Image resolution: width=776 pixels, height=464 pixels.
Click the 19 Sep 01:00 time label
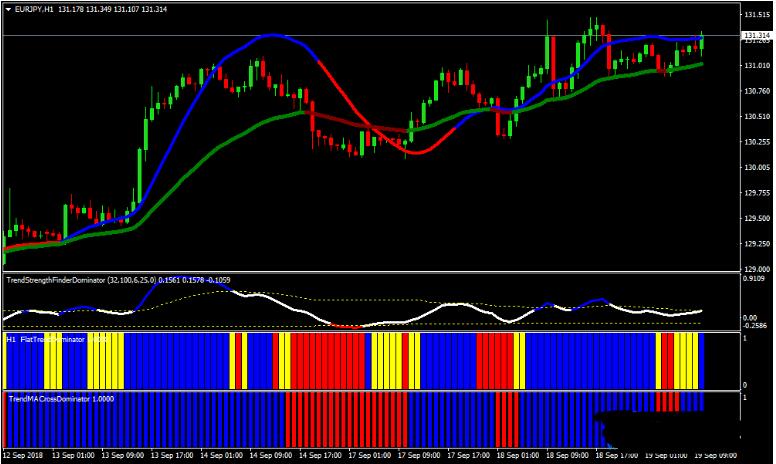(x=666, y=455)
